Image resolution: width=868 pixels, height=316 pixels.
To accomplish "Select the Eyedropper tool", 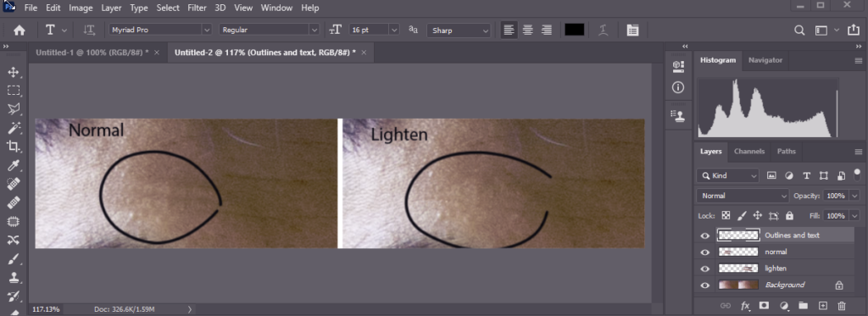I will pyautogui.click(x=14, y=165).
